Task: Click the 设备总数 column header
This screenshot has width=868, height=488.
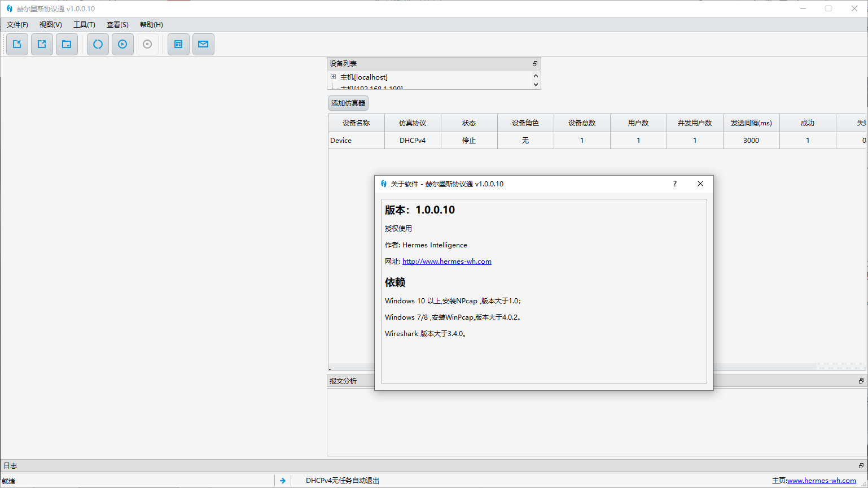Action: point(582,123)
